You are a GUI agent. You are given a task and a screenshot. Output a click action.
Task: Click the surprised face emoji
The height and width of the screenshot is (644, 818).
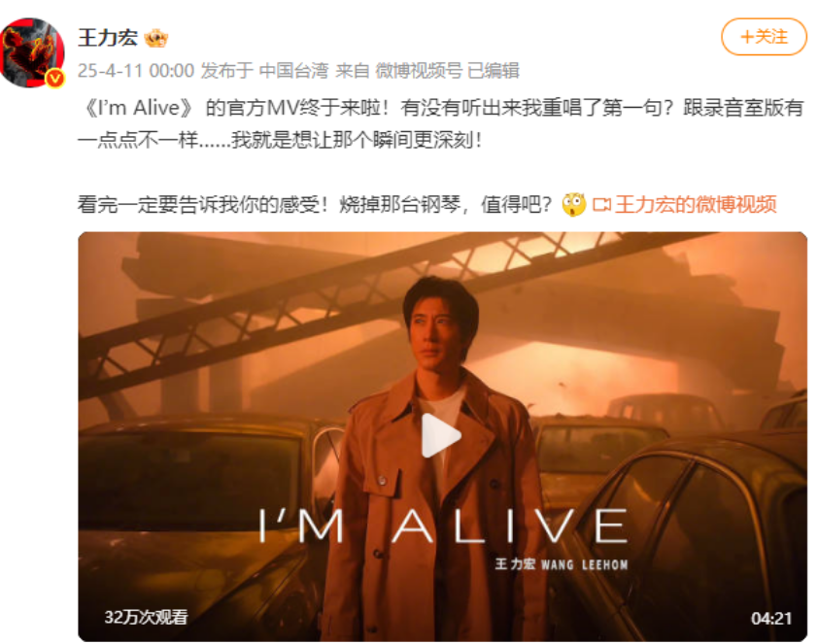(x=574, y=204)
